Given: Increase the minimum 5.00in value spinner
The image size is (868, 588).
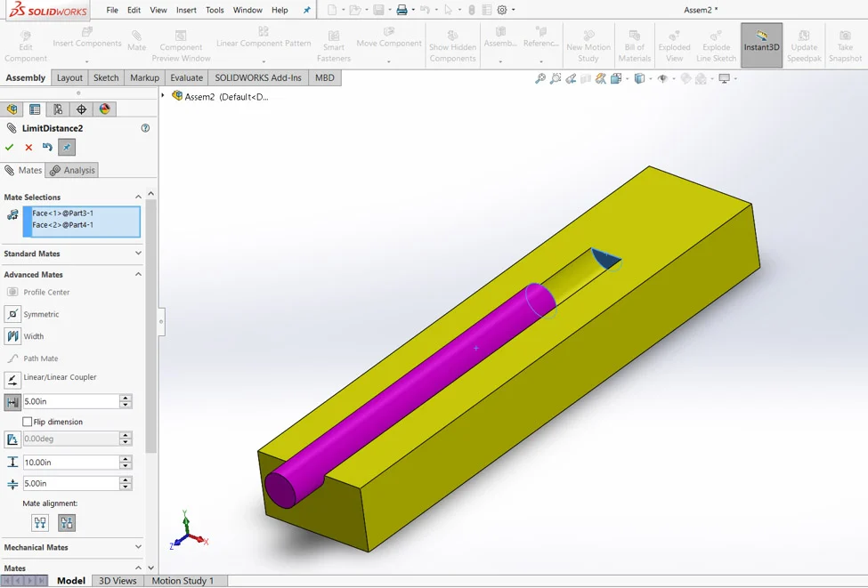Looking at the screenshot, I should point(126,480).
